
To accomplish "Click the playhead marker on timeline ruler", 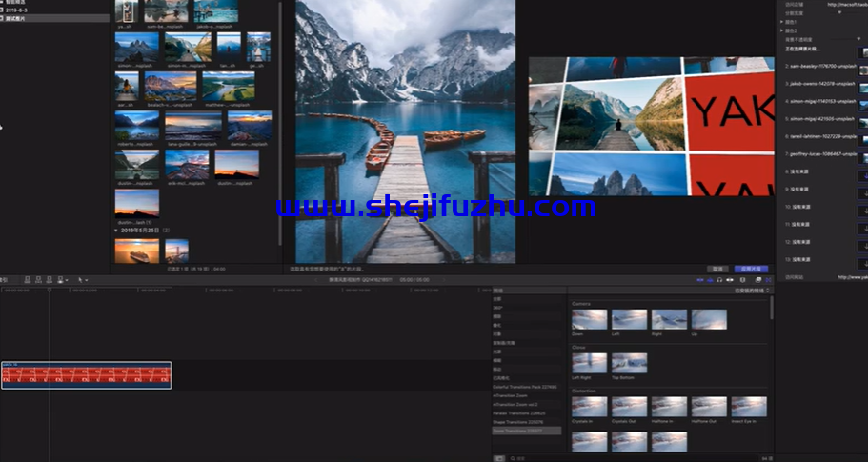I will click(x=50, y=290).
